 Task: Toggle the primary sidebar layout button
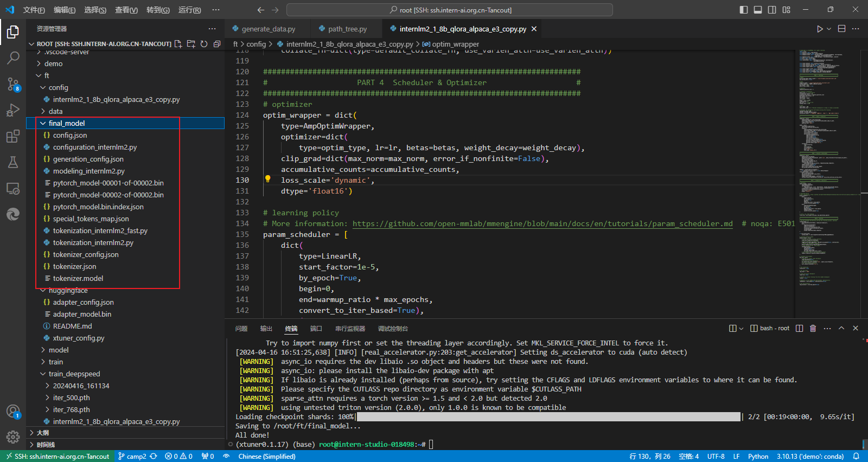[x=744, y=10]
